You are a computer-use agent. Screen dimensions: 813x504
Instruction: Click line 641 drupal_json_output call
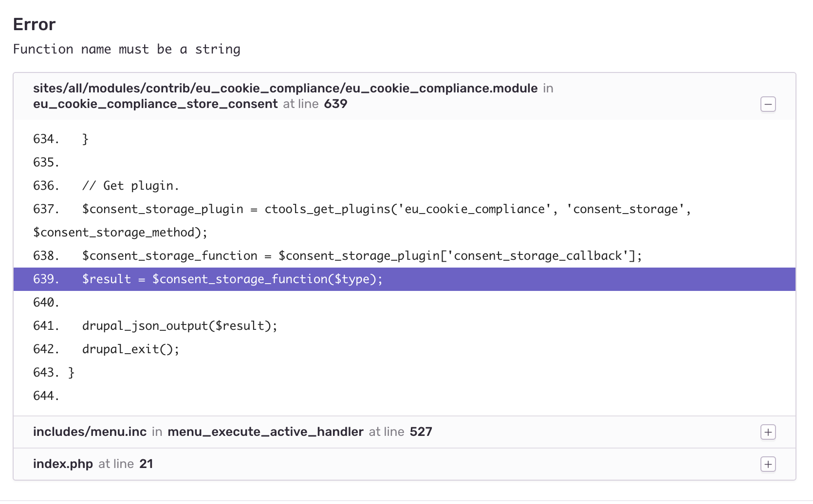179,326
